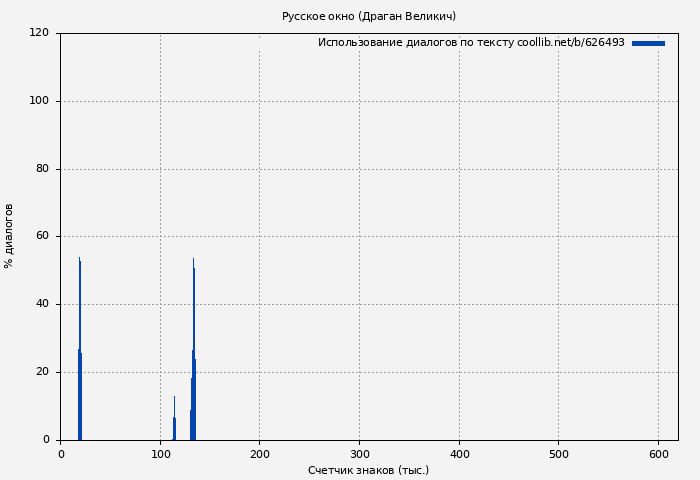Click the 20 tick label on Y axis
The height and width of the screenshot is (480, 700).
(42, 372)
